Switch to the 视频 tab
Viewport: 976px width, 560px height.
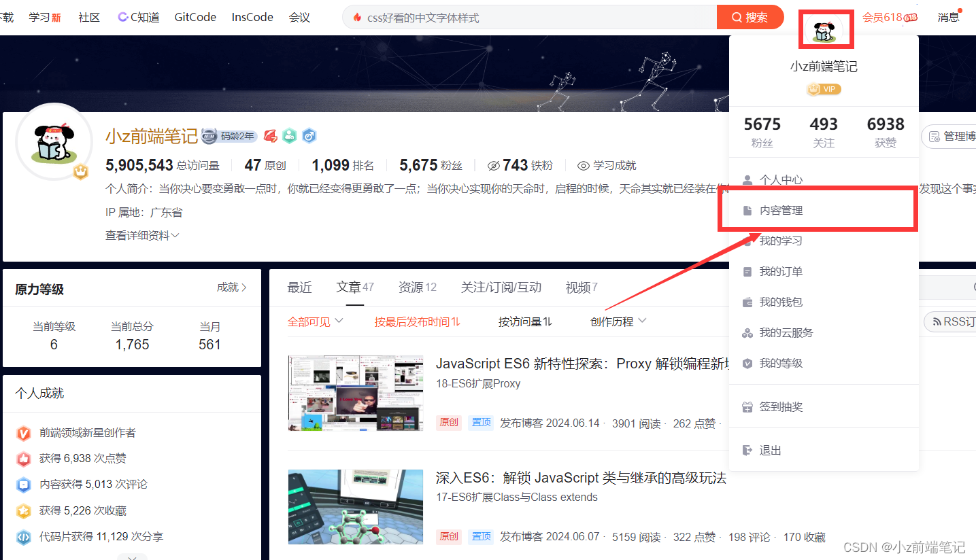(582, 287)
